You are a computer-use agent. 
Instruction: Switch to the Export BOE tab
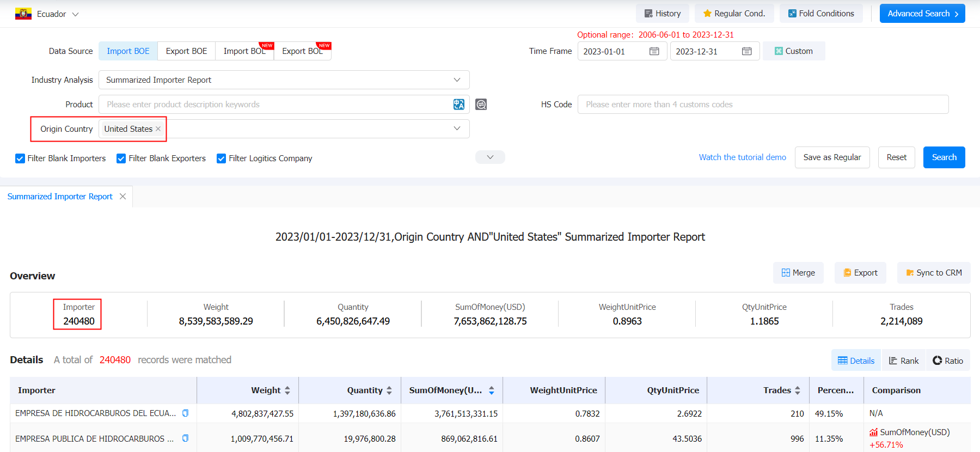(186, 51)
